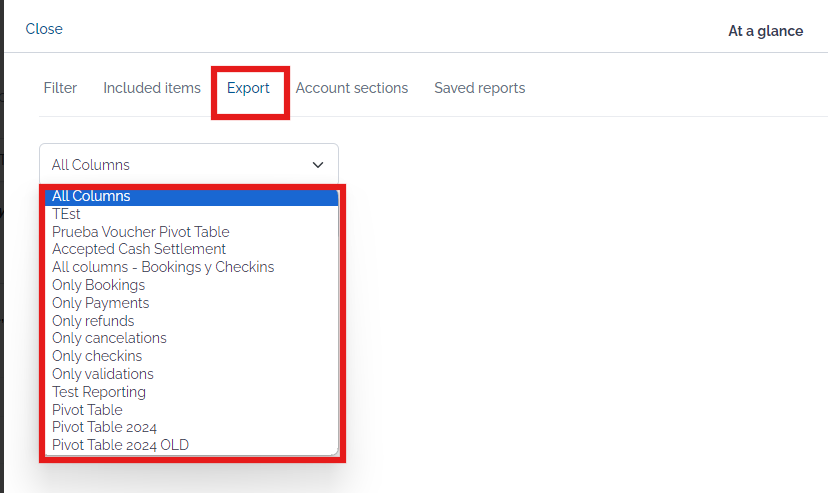Pick the Only checkins option
The height and width of the screenshot is (493, 828).
(192, 356)
